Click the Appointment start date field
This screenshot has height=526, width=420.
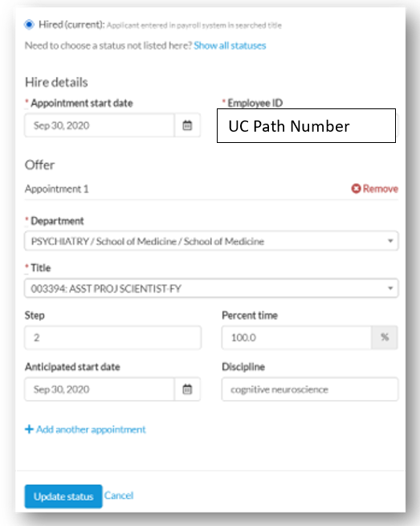pos(100,125)
